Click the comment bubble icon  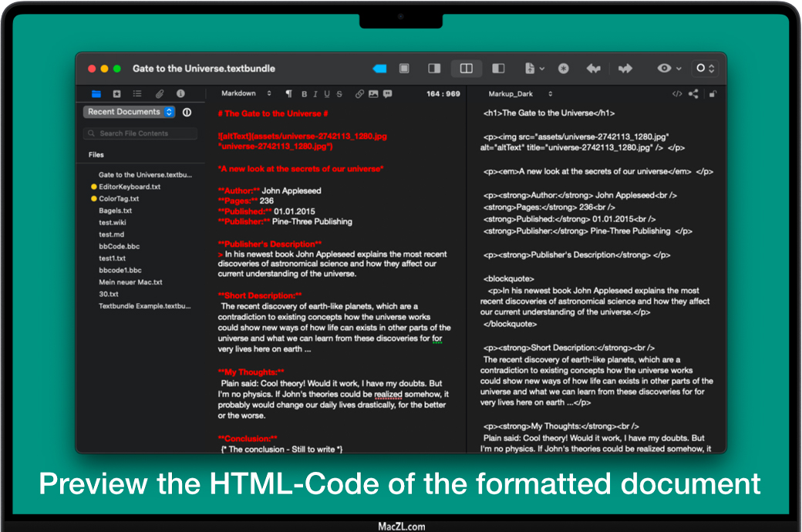click(x=387, y=94)
